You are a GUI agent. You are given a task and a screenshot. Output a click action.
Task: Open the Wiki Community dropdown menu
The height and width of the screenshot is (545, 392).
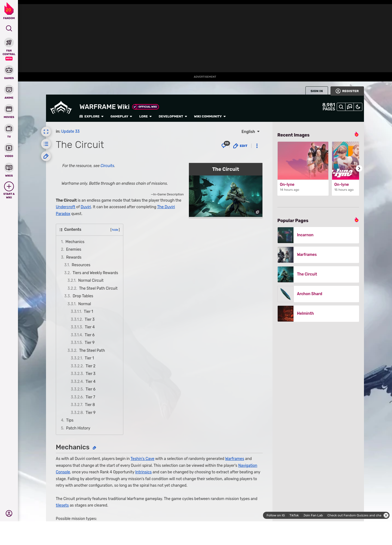[x=210, y=116]
